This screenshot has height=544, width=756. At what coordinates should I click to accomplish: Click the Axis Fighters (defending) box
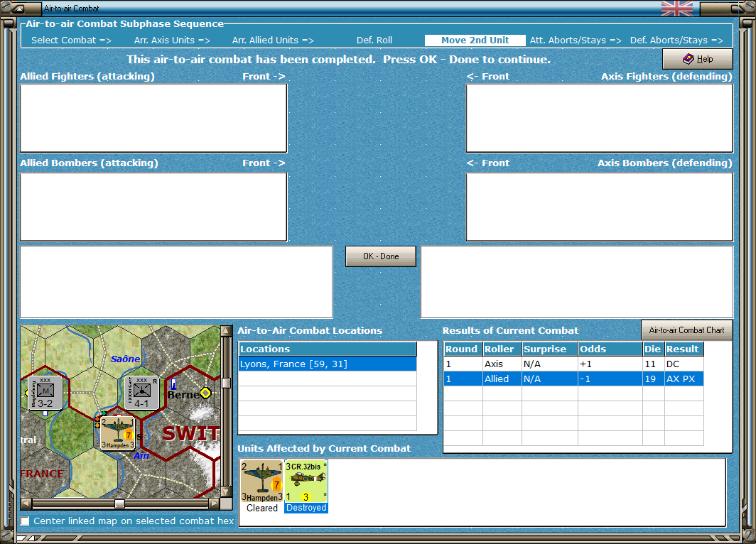pyautogui.click(x=599, y=118)
